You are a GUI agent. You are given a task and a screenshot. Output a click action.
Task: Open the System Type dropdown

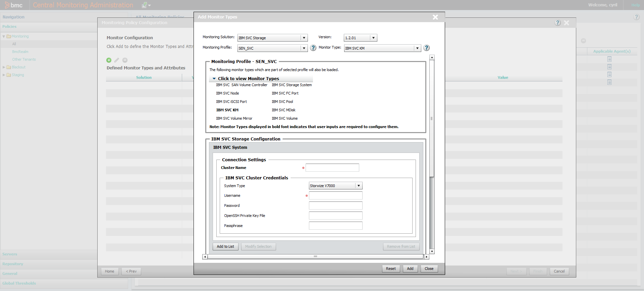pyautogui.click(x=359, y=186)
